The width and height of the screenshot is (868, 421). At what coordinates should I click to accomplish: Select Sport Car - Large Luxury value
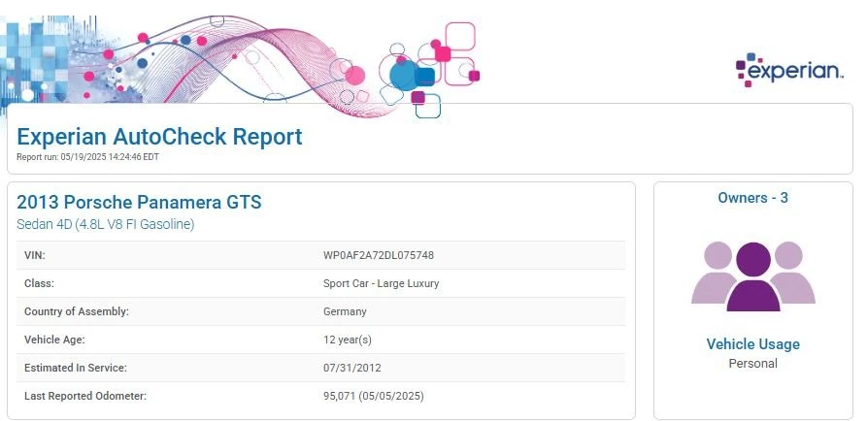(381, 284)
